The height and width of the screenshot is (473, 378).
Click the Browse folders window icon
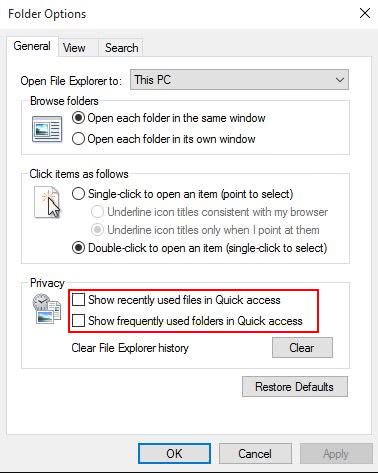click(47, 129)
